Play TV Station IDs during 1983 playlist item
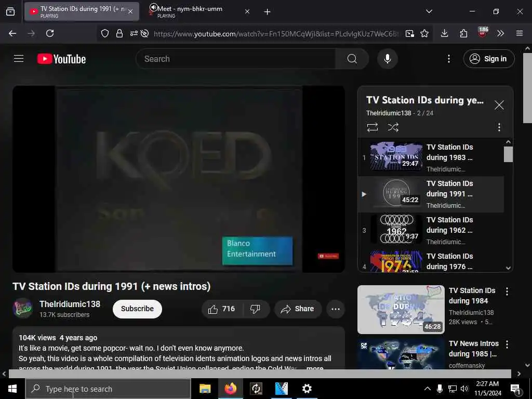Image resolution: width=532 pixels, height=399 pixels. tap(431, 157)
